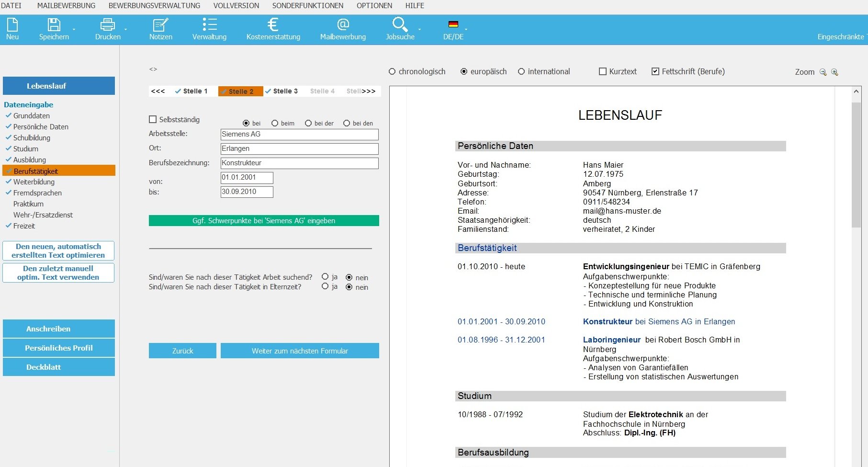Image resolution: width=868 pixels, height=467 pixels.
Task: Click Weiter zum nächsten Formular
Action: (x=300, y=351)
